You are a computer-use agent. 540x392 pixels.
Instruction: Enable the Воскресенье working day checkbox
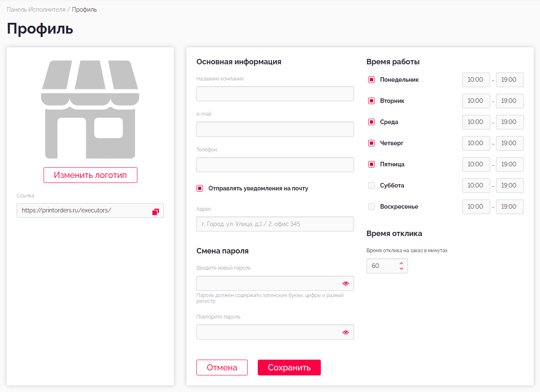(371, 207)
